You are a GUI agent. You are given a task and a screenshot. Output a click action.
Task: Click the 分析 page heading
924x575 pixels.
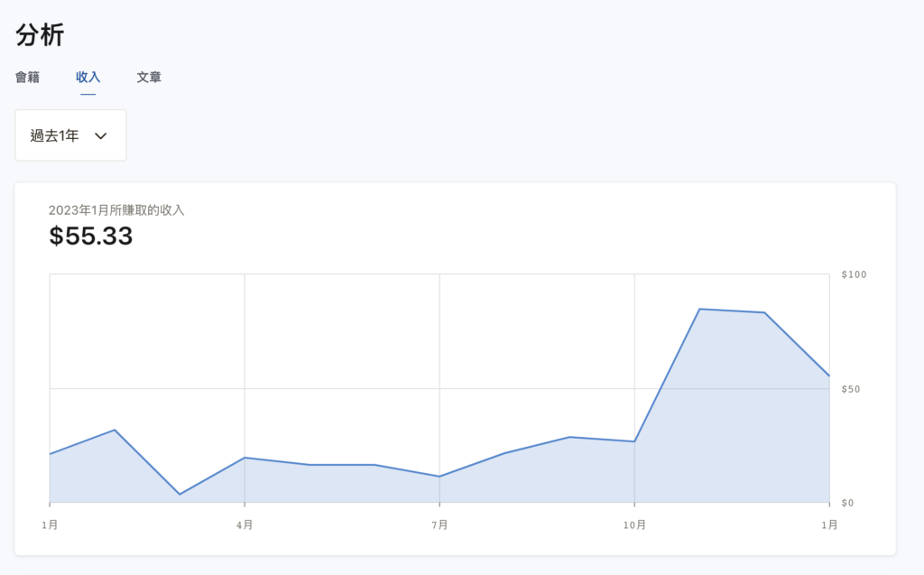[x=40, y=35]
